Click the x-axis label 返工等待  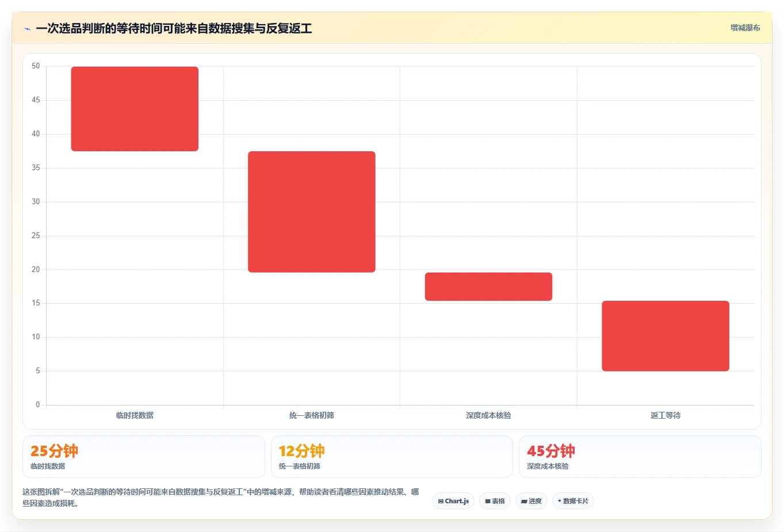pyautogui.click(x=666, y=415)
